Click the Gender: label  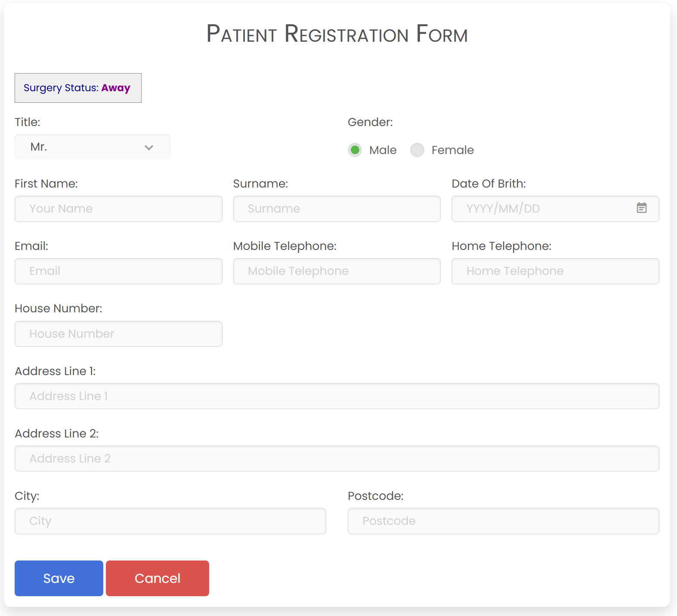[x=370, y=122]
